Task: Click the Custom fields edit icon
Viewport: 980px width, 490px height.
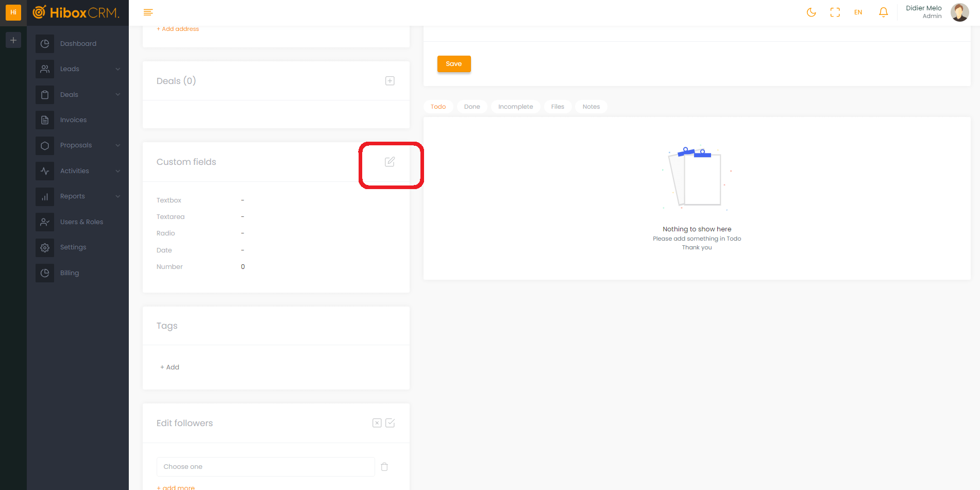Action: pyautogui.click(x=390, y=162)
